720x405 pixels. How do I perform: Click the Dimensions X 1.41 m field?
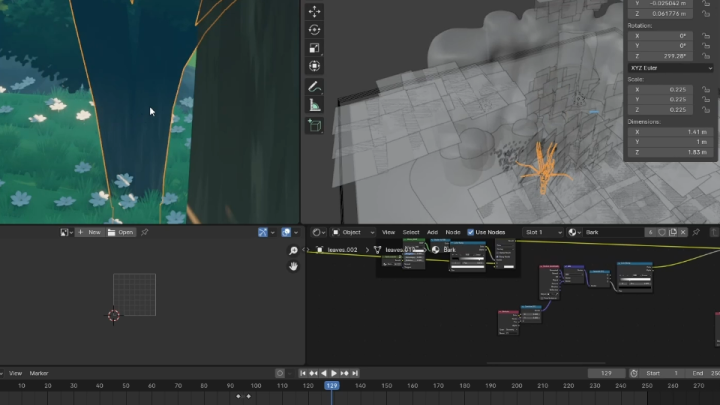coord(670,132)
